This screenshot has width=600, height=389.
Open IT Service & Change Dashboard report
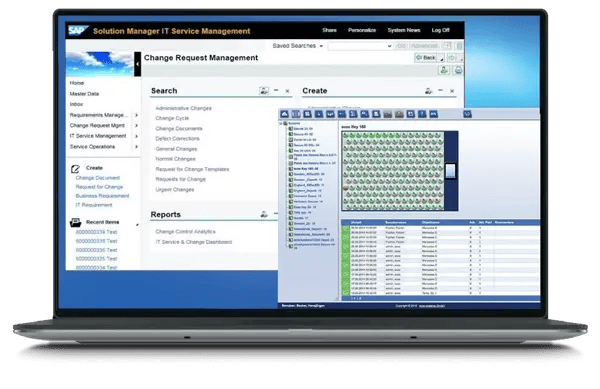click(194, 242)
